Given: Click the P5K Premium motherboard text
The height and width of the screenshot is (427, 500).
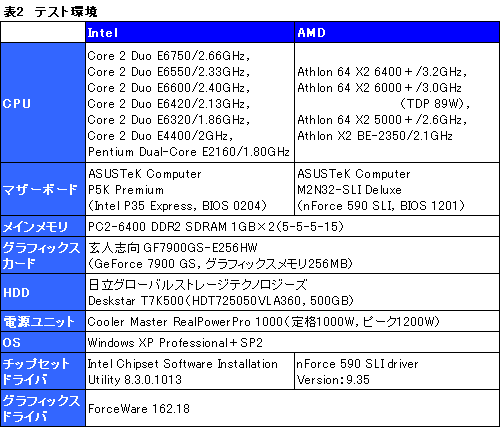Looking at the screenshot, I should click(126, 190).
